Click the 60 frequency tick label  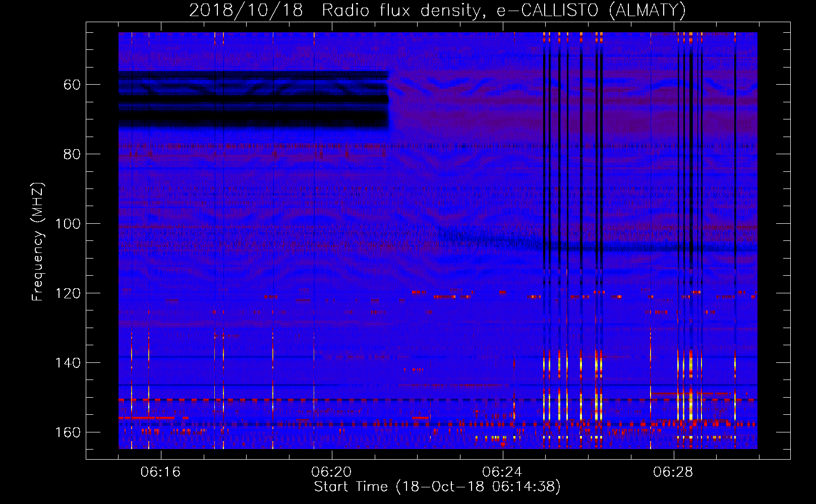(72, 84)
